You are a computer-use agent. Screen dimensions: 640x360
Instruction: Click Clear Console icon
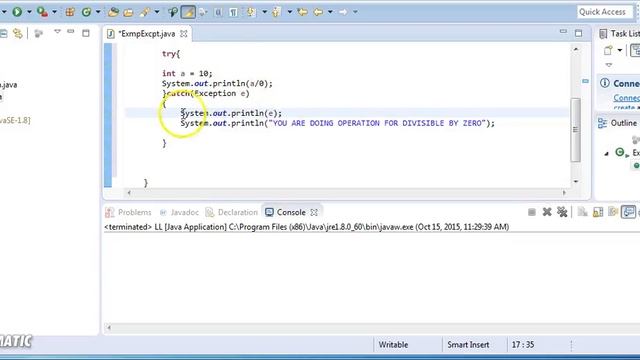(582, 212)
